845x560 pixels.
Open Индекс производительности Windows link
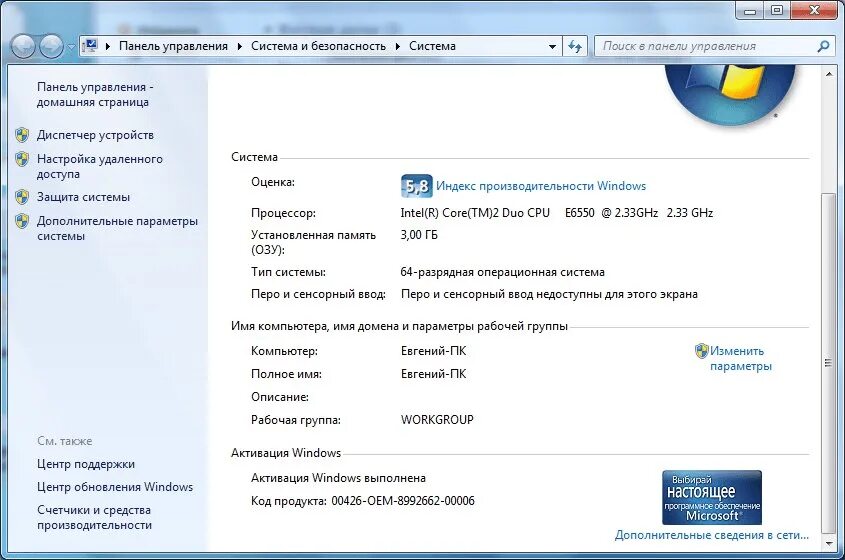(x=541, y=186)
